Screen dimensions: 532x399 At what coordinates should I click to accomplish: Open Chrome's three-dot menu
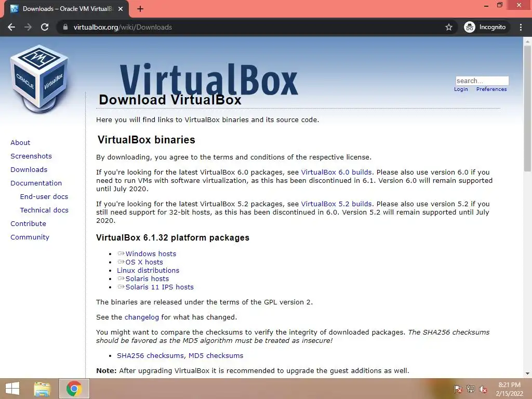coord(521,27)
